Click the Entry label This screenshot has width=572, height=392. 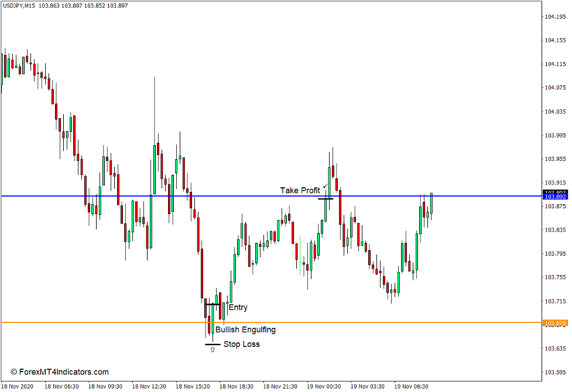(x=238, y=307)
